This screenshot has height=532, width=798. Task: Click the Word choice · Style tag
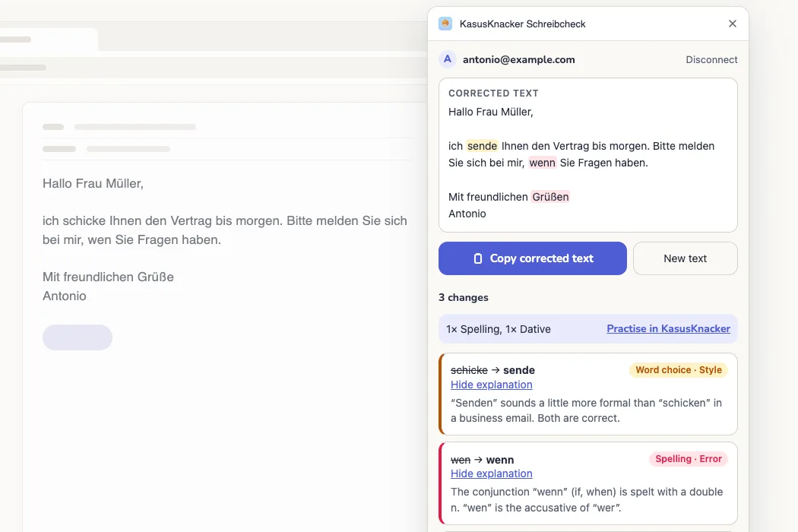click(679, 370)
